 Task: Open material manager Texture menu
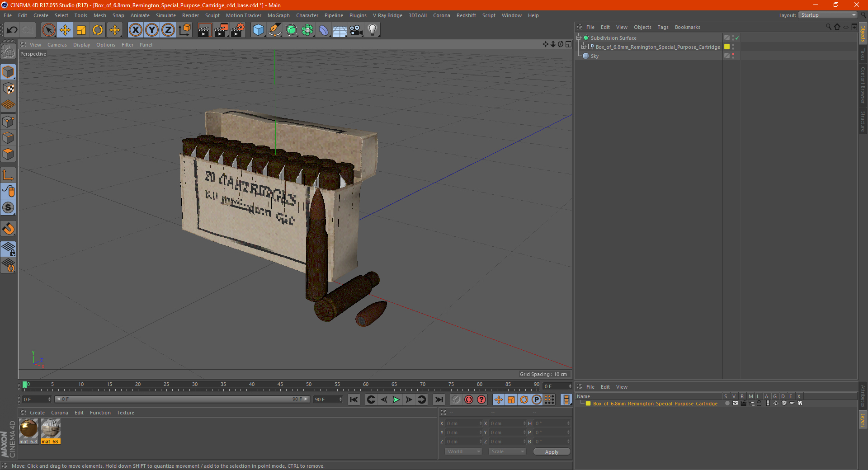[125, 413]
